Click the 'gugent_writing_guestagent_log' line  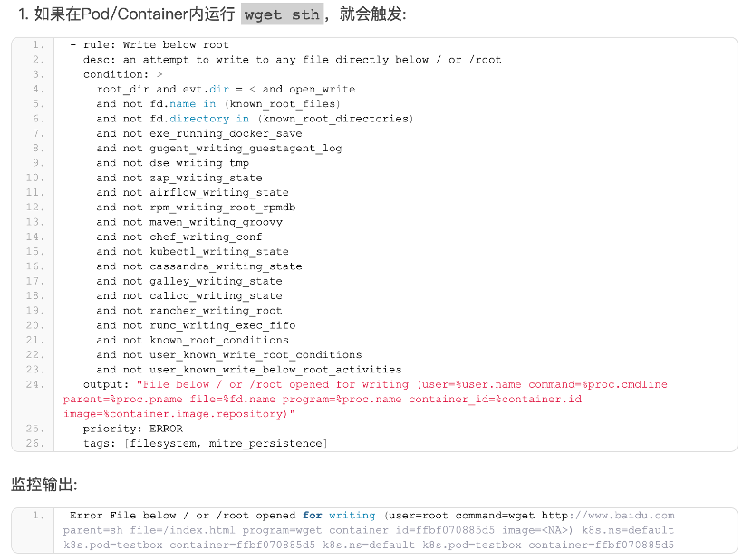click(246, 148)
